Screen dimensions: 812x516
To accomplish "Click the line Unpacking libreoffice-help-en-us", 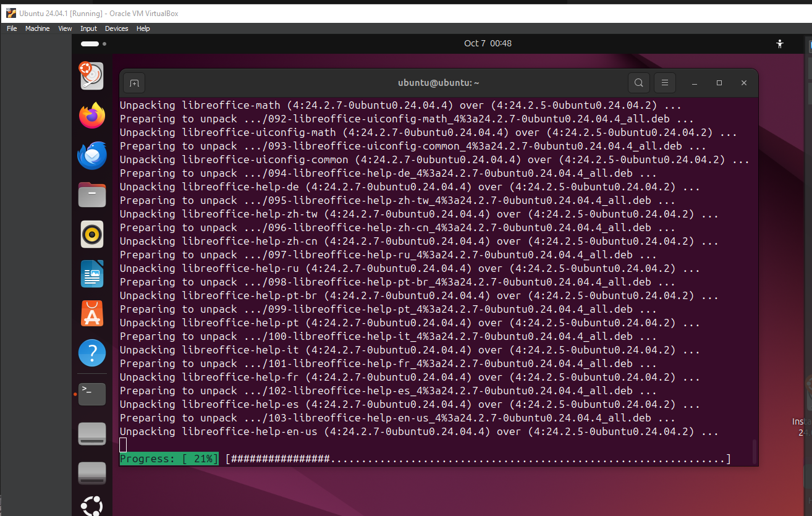I will coord(419,431).
